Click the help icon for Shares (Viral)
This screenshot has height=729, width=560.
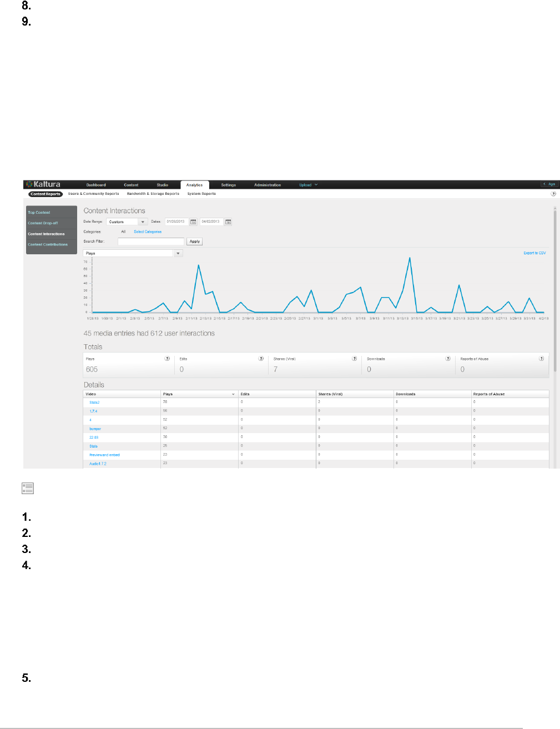tap(354, 359)
